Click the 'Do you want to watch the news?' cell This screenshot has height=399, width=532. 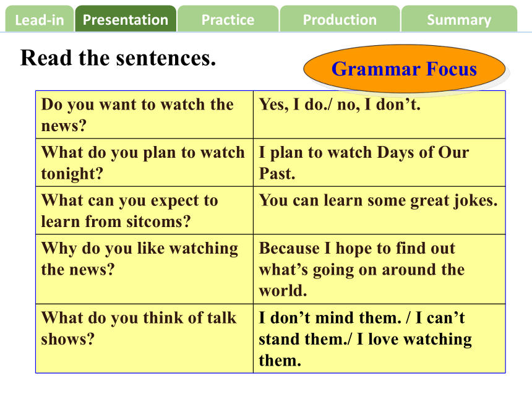[x=145, y=114]
